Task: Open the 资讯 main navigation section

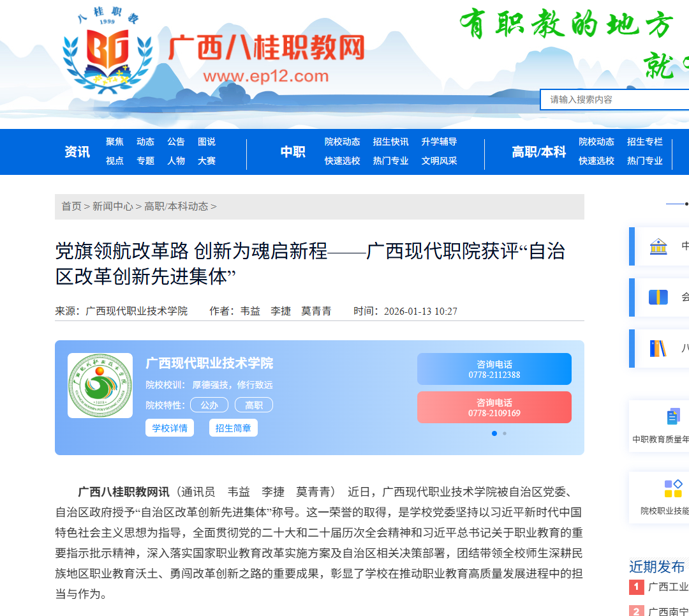Action: click(x=77, y=152)
